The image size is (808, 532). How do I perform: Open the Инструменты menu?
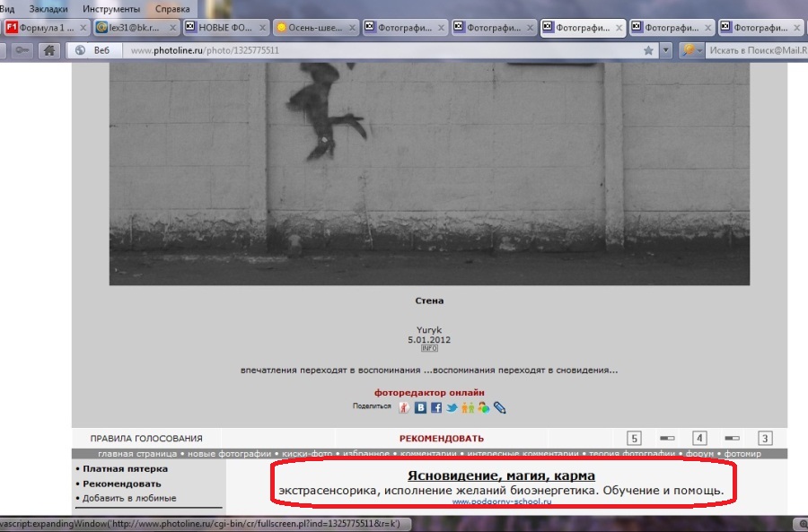coord(111,9)
